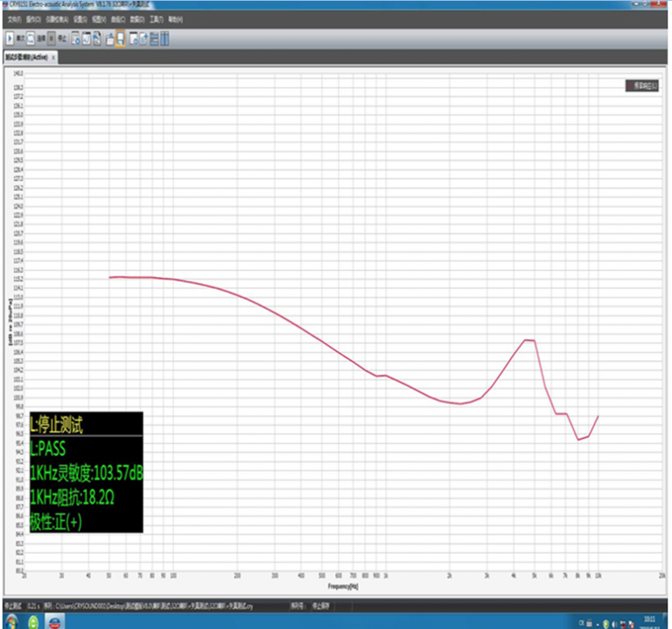This screenshot has width=672, height=629.
Task: Open the Operation menu (操作)
Action: pos(33,19)
